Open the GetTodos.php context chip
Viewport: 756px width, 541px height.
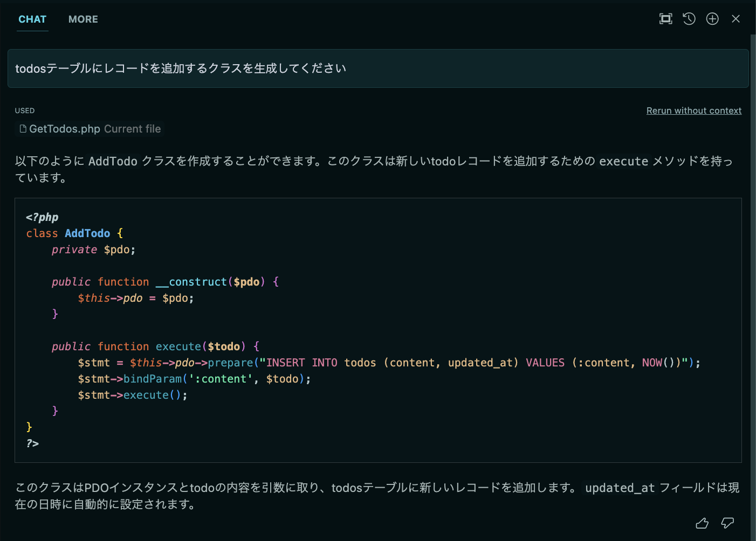click(65, 129)
